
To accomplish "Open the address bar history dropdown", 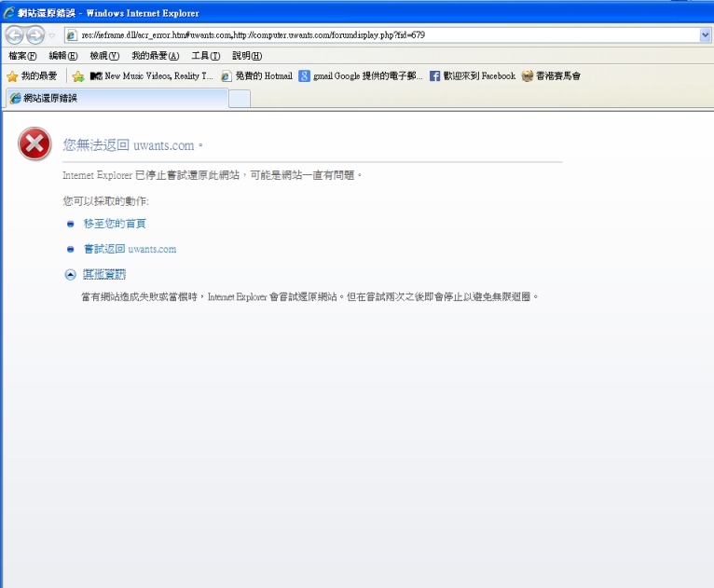I will (705, 35).
